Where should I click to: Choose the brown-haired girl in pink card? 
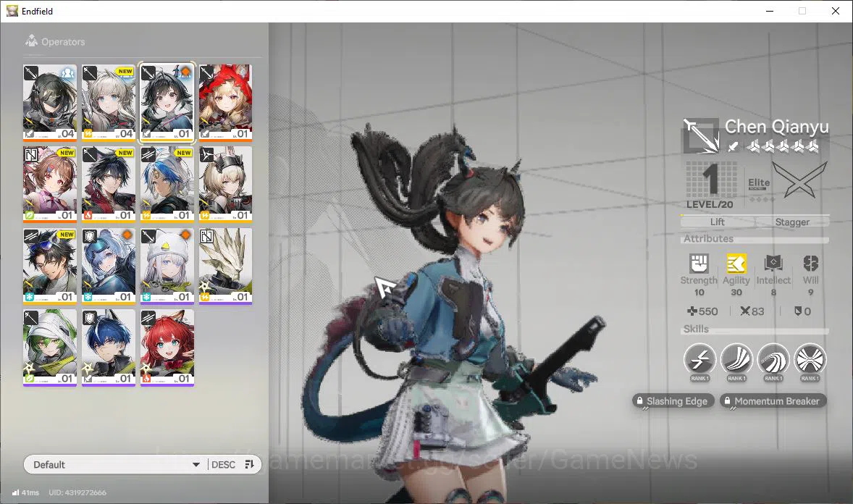point(49,184)
